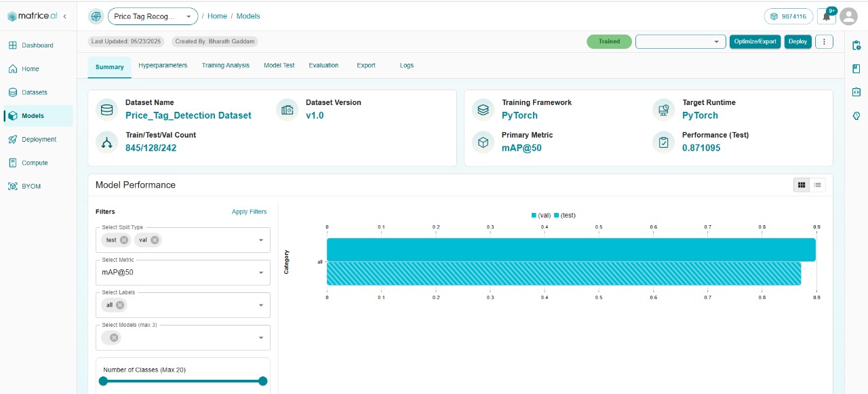Select Models in the sidebar
Screen dimensions: 868x394
point(38,116)
